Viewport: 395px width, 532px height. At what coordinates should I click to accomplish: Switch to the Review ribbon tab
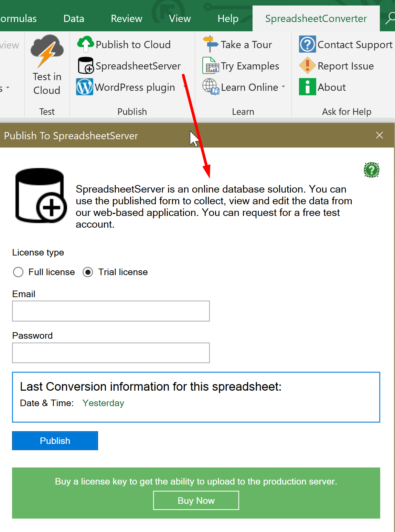pyautogui.click(x=126, y=18)
